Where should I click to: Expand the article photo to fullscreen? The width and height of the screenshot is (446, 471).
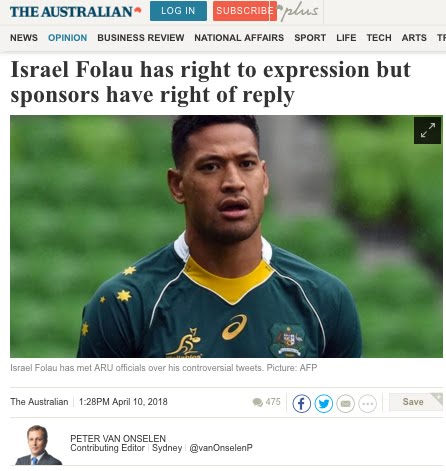(x=427, y=130)
